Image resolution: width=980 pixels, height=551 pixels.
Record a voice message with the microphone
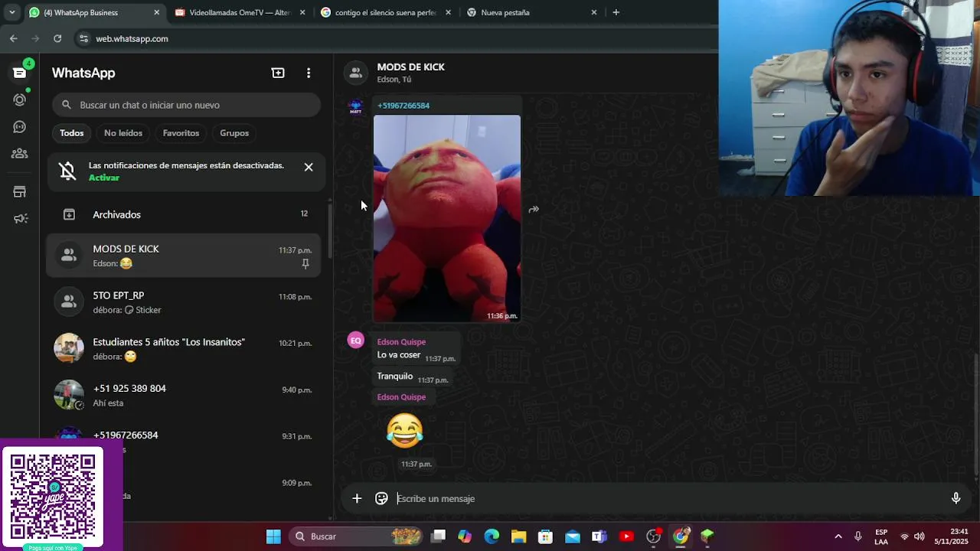955,498
